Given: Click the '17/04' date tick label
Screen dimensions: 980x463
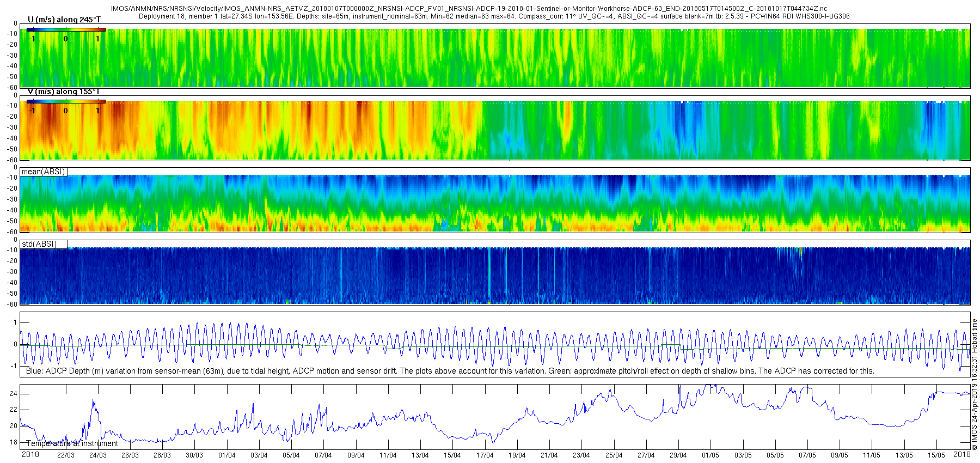Looking at the screenshot, I should pos(485,455).
